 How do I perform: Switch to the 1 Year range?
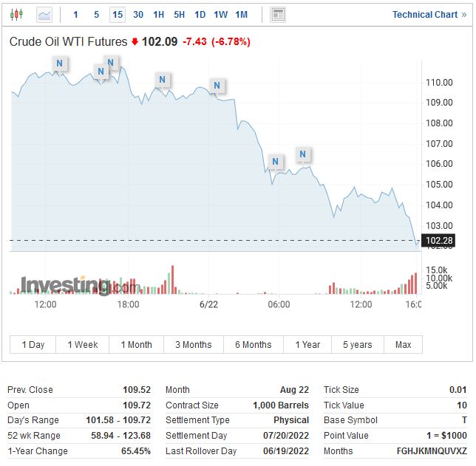pyautogui.click(x=307, y=344)
